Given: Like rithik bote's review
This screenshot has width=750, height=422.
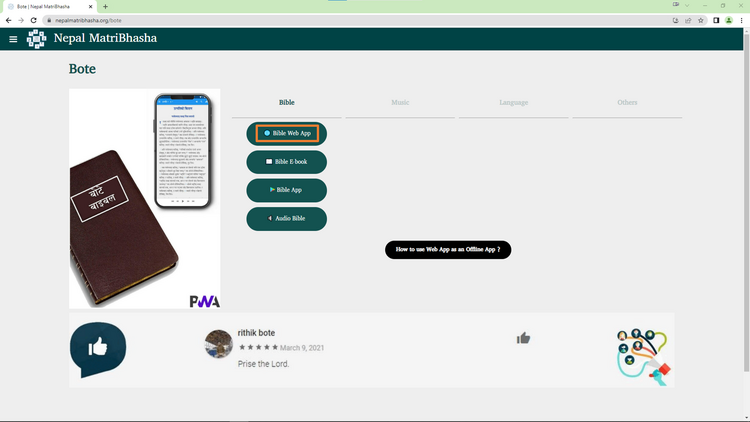Looking at the screenshot, I should pos(523,338).
